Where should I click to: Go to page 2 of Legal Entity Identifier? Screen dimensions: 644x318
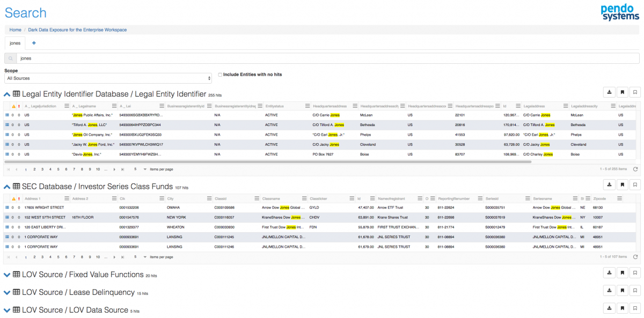(x=34, y=169)
